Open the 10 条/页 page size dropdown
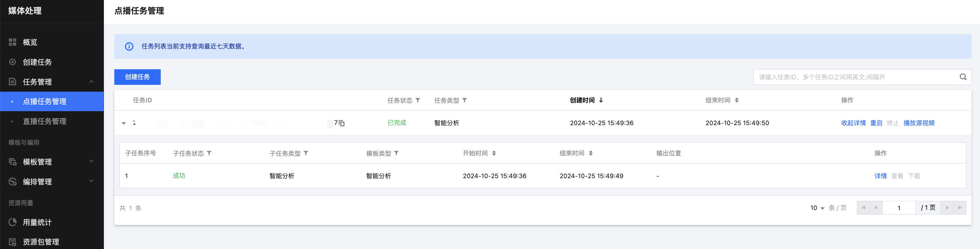 pos(817,208)
